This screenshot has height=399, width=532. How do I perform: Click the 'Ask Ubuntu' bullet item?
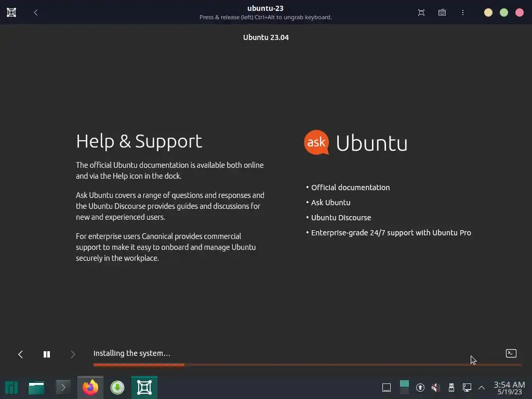coord(330,202)
